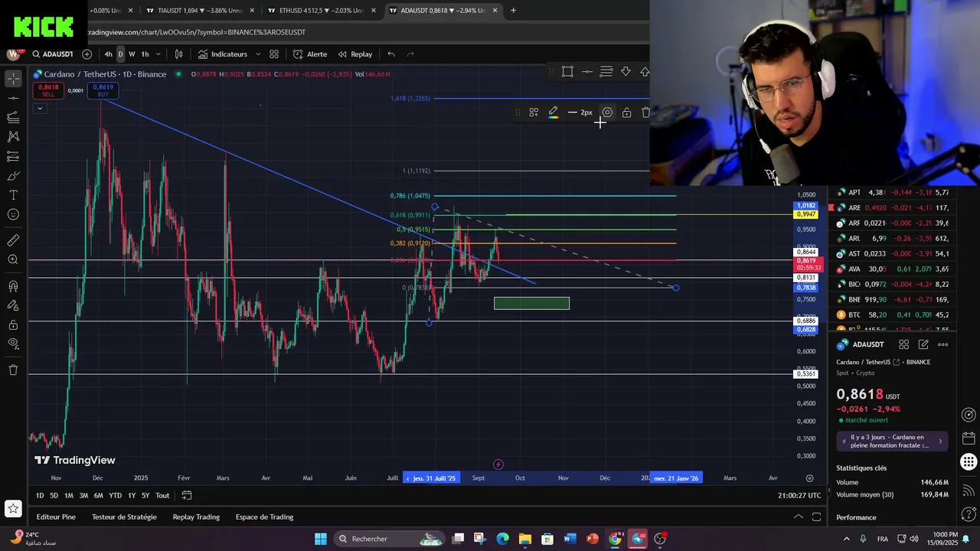Change line color with the pencil icon
The height and width of the screenshot is (551, 980).
pos(553,112)
